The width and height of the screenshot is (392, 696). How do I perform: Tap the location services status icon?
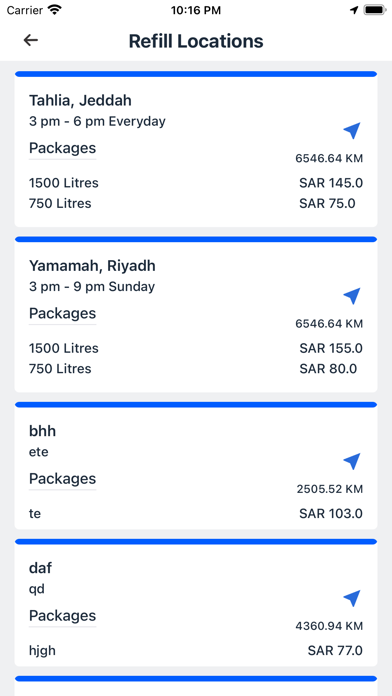[354, 10]
